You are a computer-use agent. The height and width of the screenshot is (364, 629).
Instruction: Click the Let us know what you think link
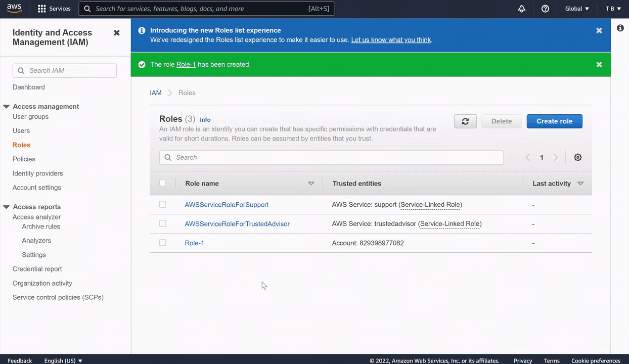click(391, 40)
